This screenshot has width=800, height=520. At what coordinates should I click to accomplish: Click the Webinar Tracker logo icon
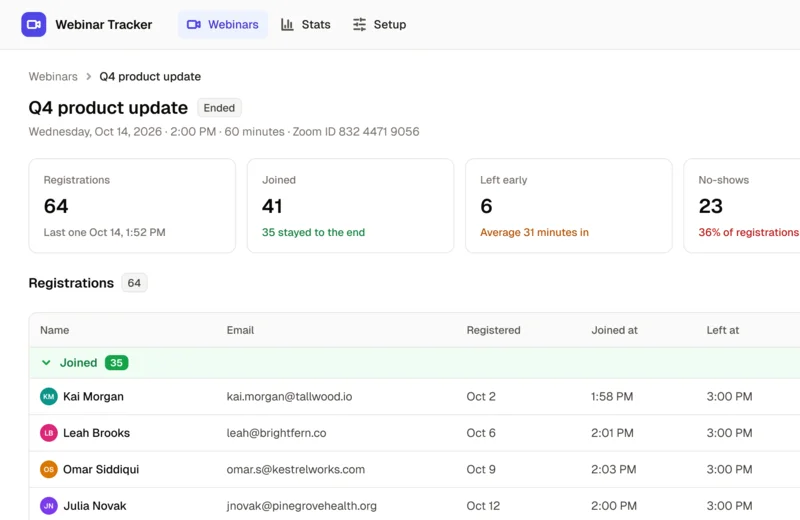point(34,24)
